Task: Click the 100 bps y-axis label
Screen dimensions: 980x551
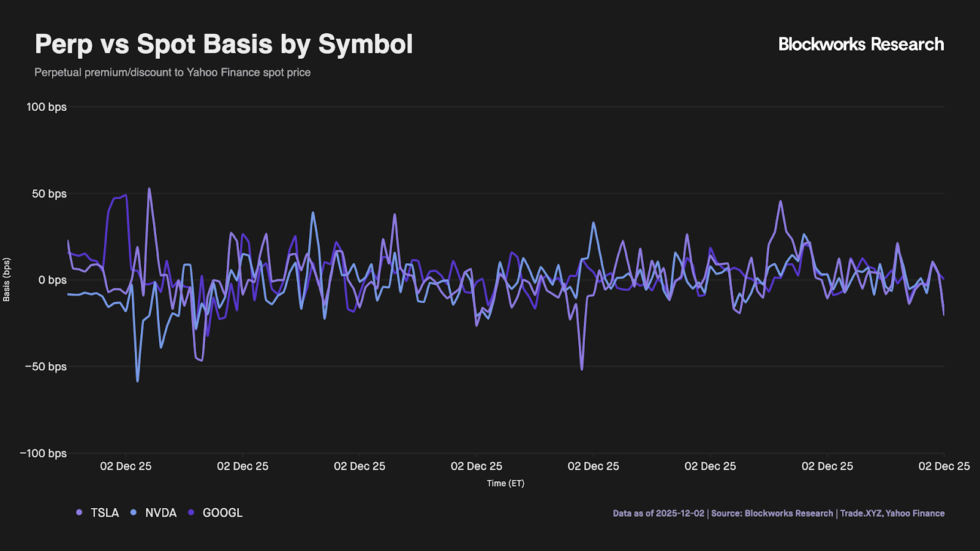Action: pos(47,107)
